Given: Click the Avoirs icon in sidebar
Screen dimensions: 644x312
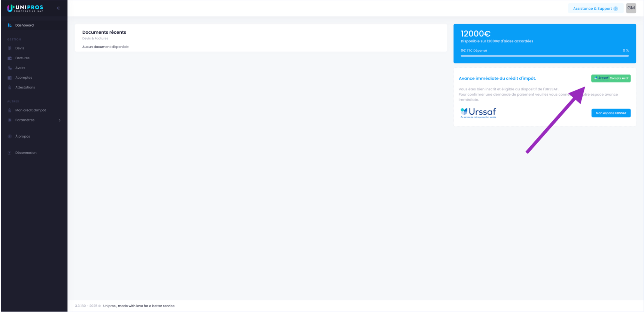Looking at the screenshot, I should click(10, 68).
